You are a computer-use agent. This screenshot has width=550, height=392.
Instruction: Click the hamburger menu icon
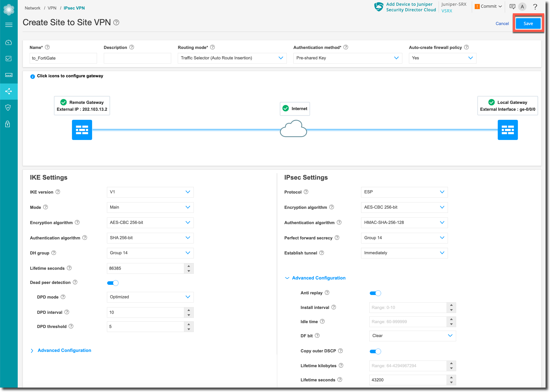9,25
